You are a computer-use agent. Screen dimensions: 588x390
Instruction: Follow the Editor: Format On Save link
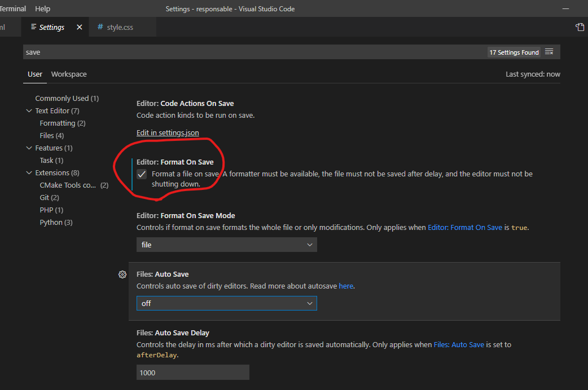(x=465, y=228)
